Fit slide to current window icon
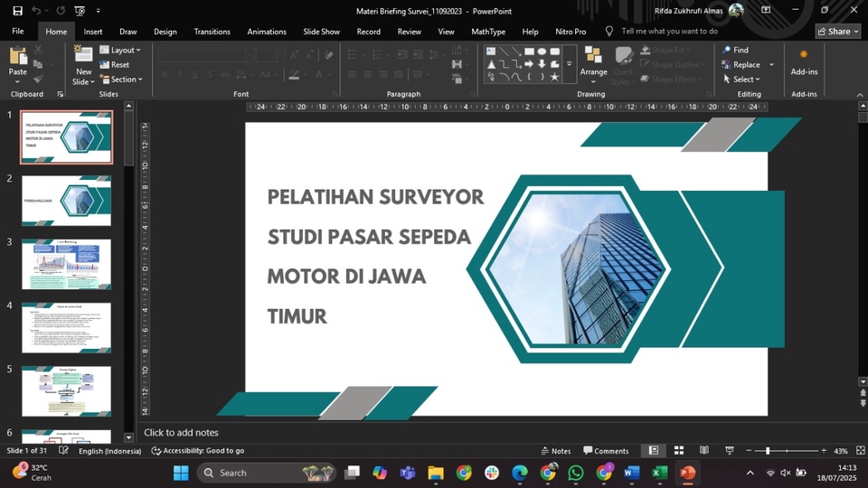The width and height of the screenshot is (868, 488). point(860,450)
